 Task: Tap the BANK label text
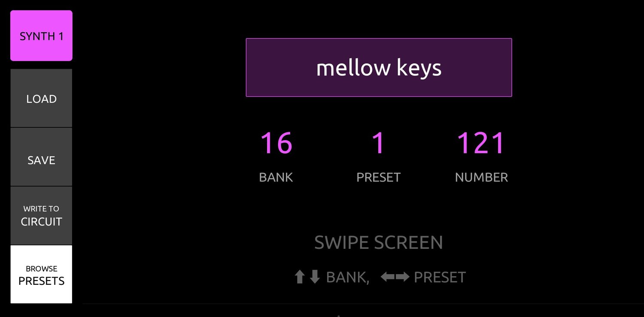coord(276,177)
